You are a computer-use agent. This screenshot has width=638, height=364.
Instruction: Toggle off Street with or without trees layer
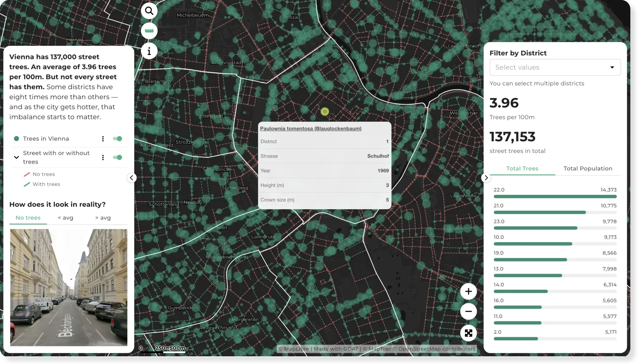[x=117, y=157]
